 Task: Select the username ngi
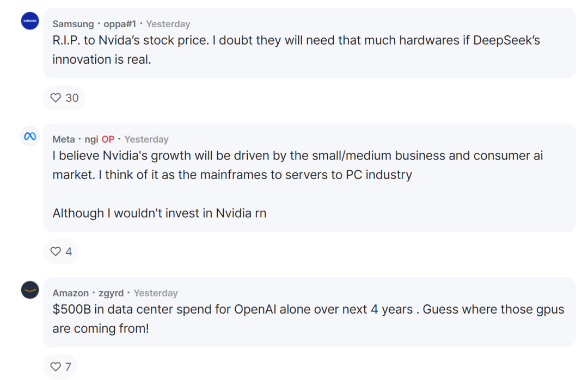click(x=91, y=139)
